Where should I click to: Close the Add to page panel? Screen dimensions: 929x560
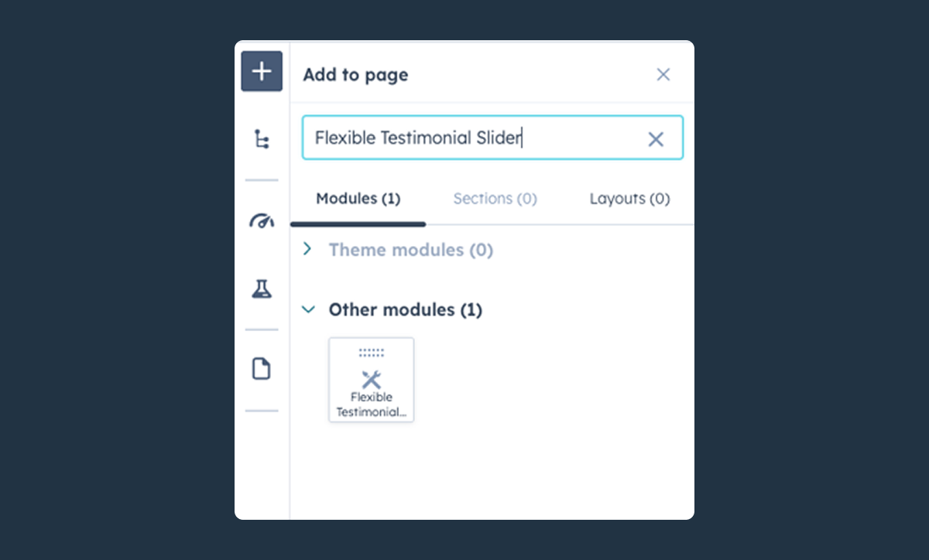663,74
